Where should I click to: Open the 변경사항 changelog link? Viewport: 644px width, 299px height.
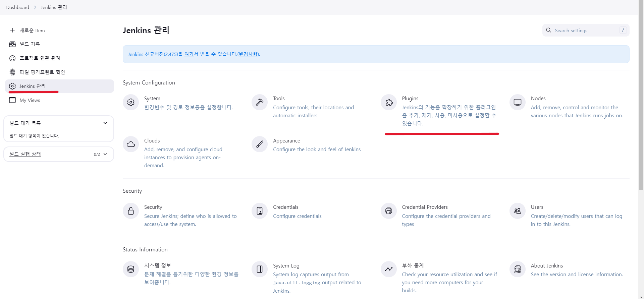click(248, 54)
